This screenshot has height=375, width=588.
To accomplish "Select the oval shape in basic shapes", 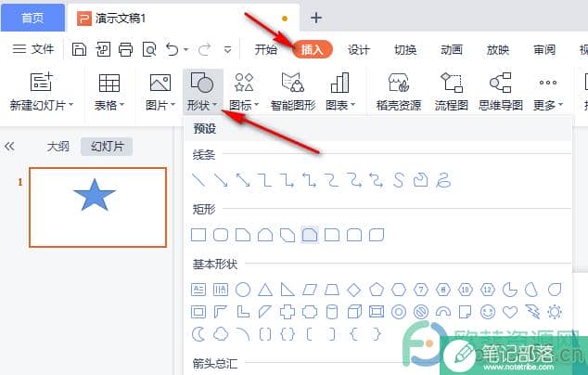I will click(243, 290).
